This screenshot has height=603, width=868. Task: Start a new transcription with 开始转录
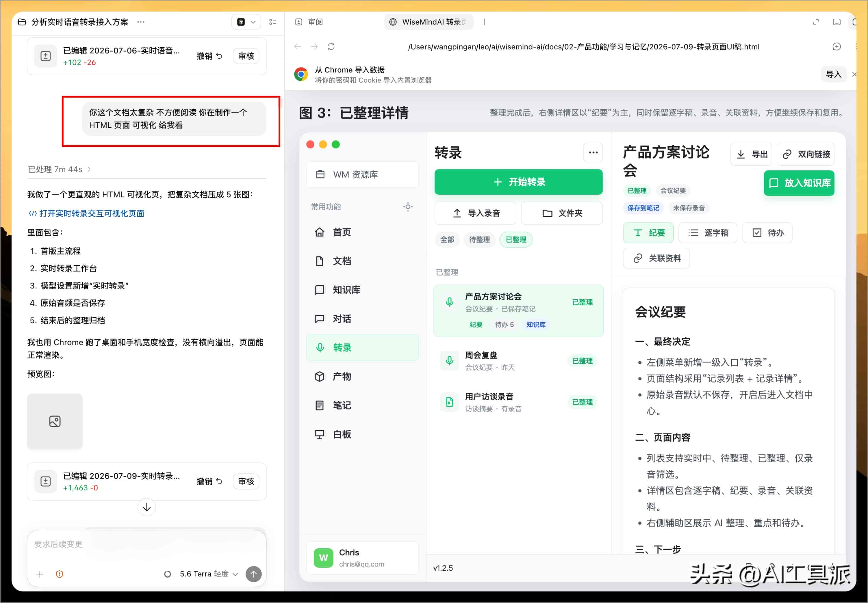pos(518,182)
